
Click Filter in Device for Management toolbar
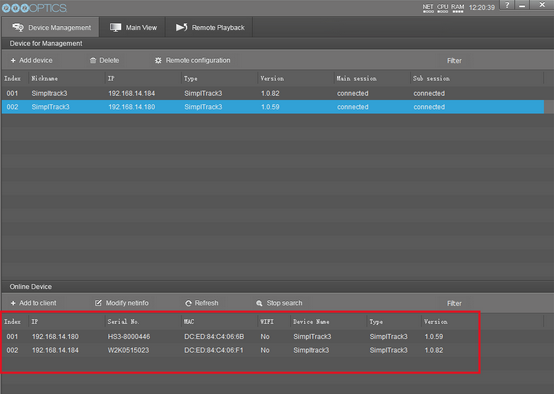[x=454, y=61]
